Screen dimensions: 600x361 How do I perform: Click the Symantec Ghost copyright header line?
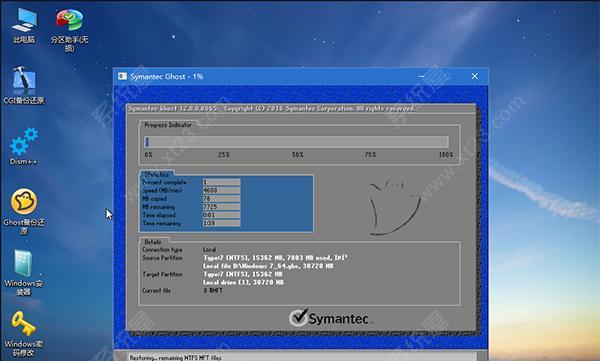[x=271, y=109]
